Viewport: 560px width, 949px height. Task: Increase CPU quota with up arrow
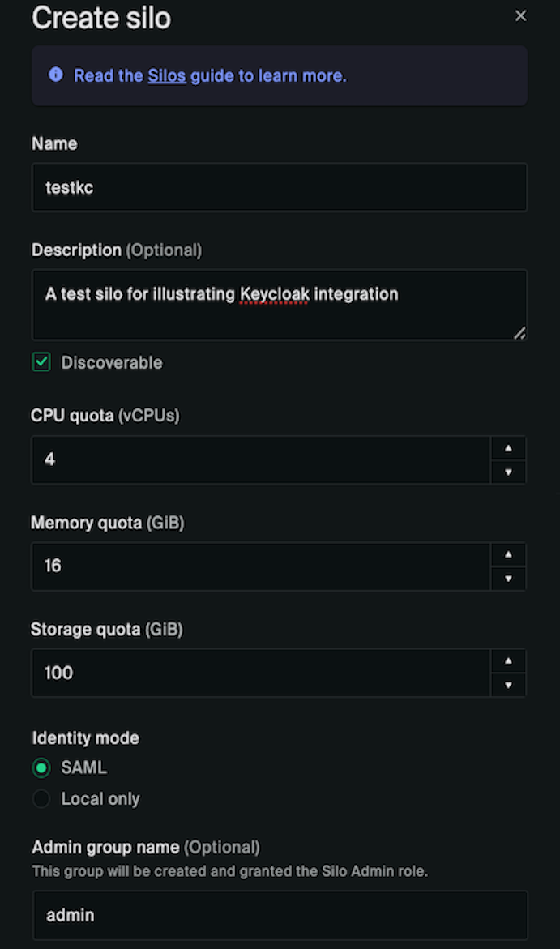pyautogui.click(x=508, y=448)
